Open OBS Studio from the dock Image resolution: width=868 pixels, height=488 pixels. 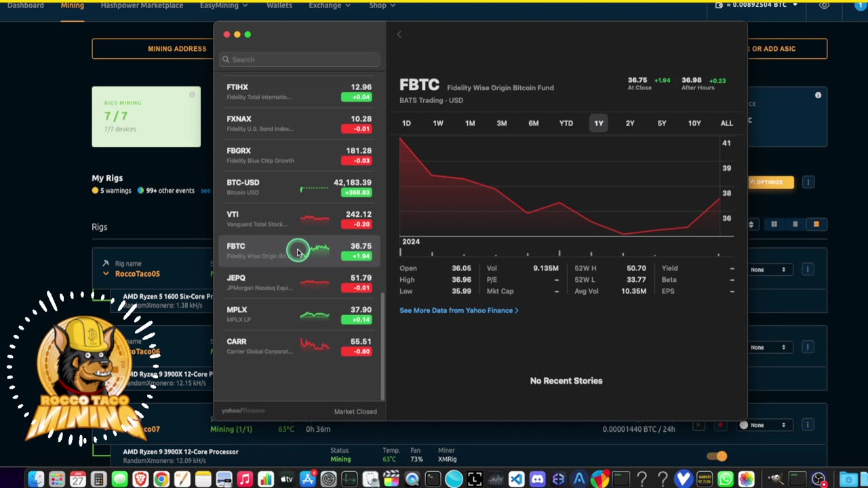pyautogui.click(x=818, y=479)
